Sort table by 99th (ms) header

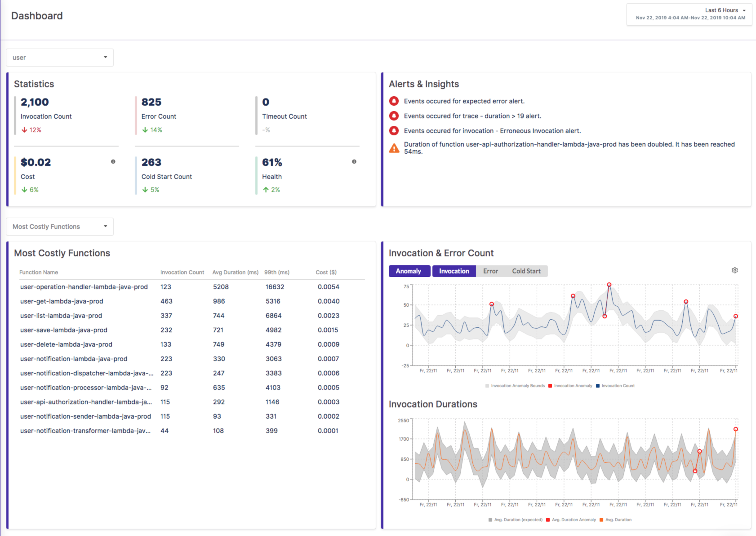coord(277,272)
